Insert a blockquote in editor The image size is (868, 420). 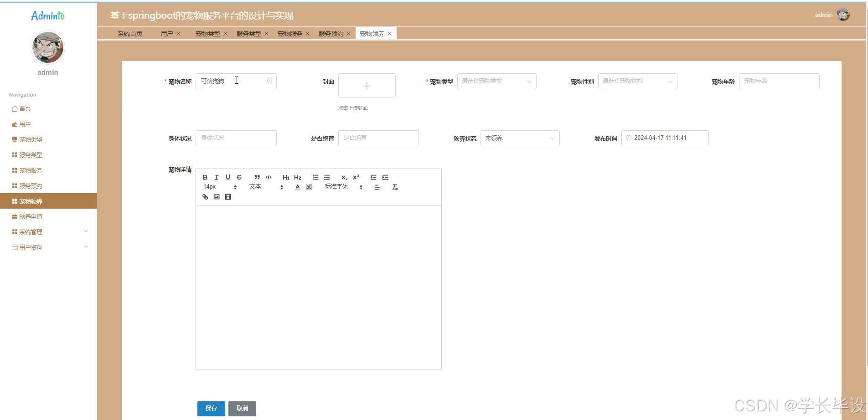(257, 177)
